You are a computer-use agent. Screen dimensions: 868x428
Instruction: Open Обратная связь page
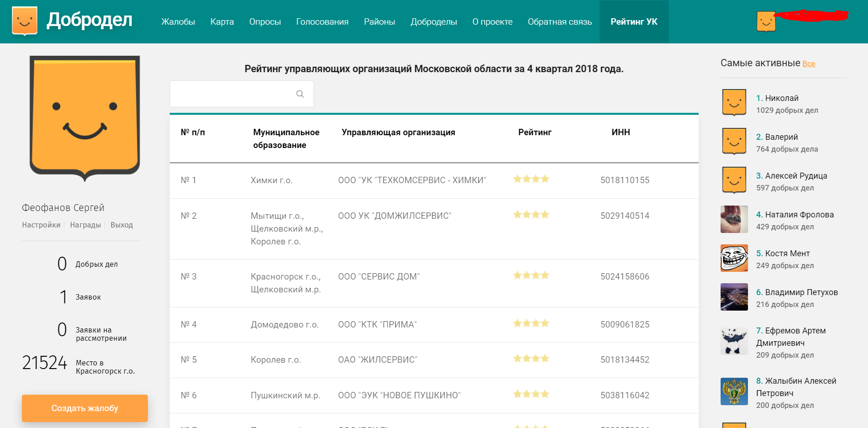pyautogui.click(x=559, y=22)
